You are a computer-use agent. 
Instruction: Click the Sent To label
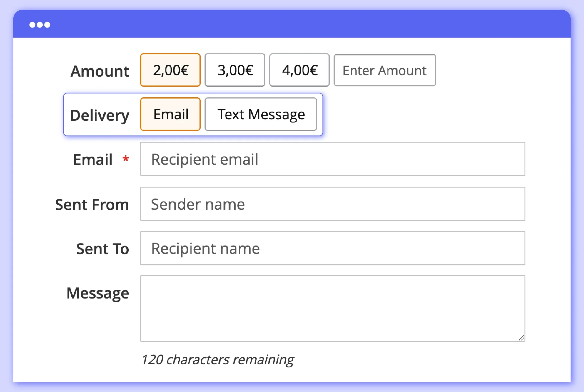coord(102,249)
